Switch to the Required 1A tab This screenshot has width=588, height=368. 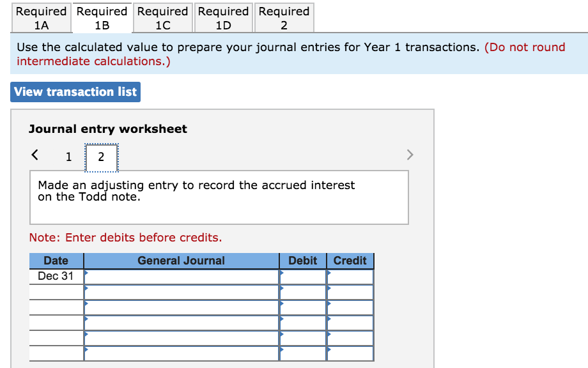42,17
